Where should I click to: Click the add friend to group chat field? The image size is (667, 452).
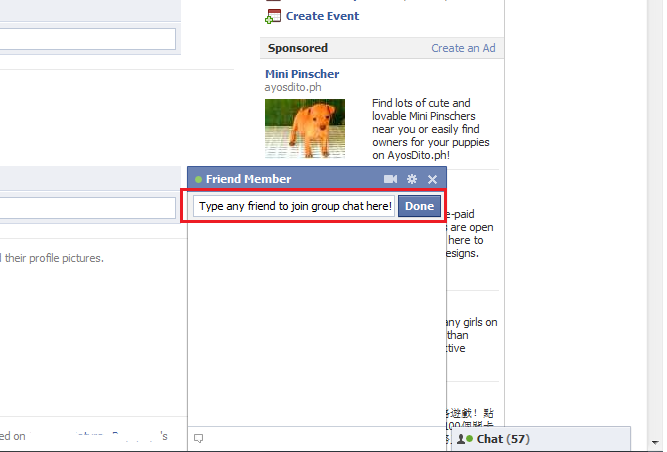[294, 206]
